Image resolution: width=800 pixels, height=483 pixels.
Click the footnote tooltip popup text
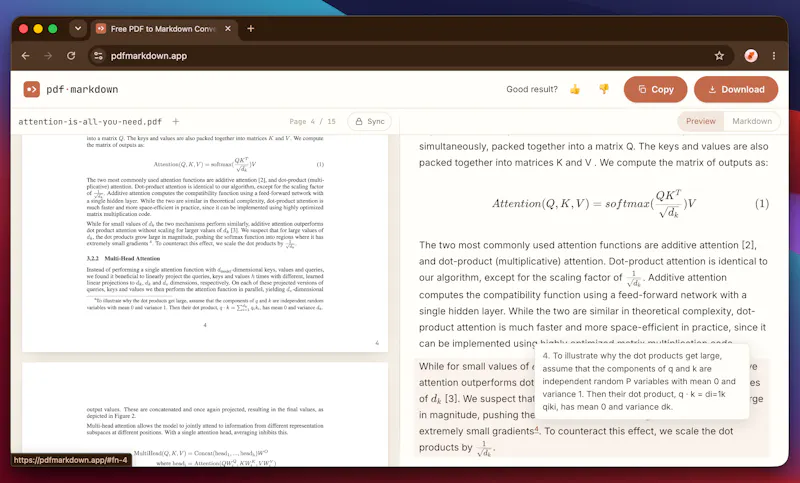(x=642, y=381)
